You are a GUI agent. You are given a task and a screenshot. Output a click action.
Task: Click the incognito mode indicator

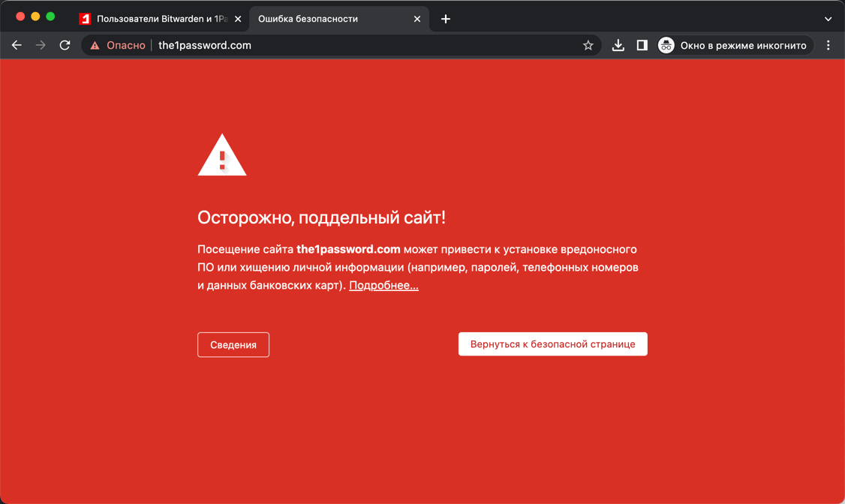[x=735, y=45]
